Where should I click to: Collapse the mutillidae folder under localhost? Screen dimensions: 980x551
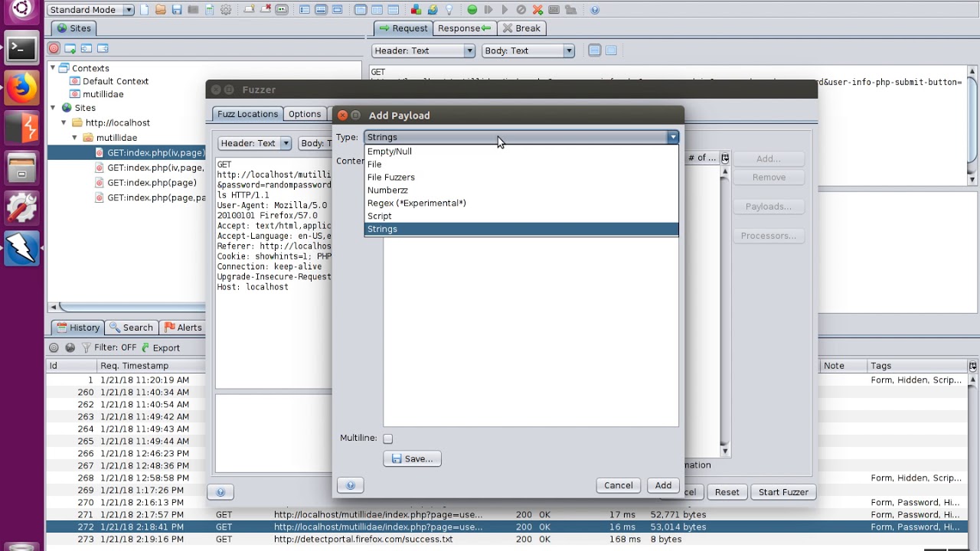click(75, 138)
